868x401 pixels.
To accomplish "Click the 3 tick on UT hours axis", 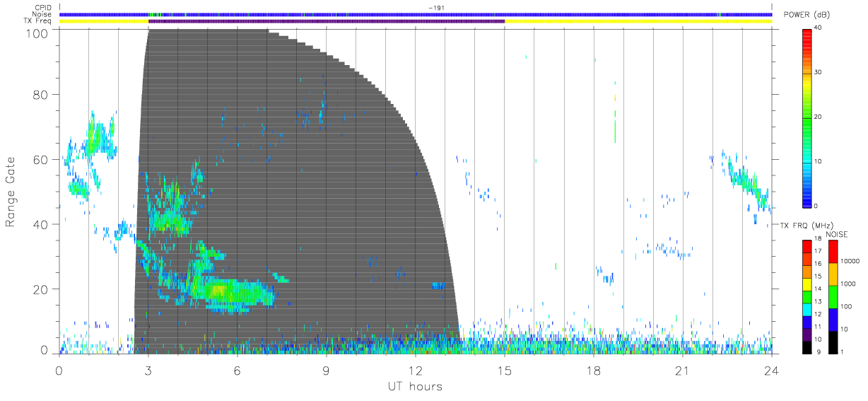I will coord(148,371).
